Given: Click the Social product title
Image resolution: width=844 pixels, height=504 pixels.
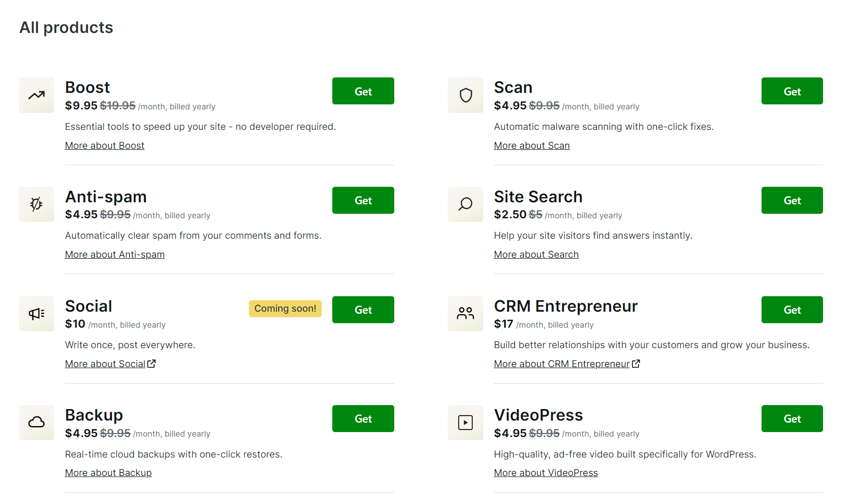Looking at the screenshot, I should 88,306.
